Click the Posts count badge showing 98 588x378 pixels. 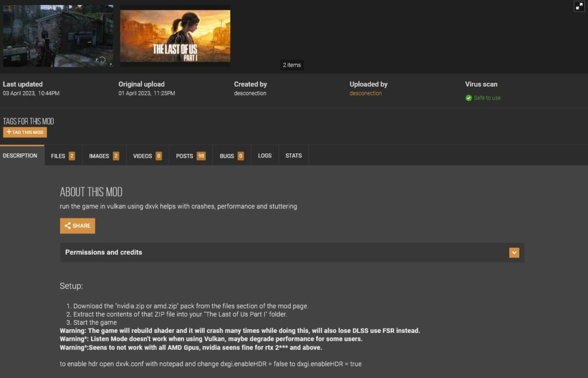[201, 156]
